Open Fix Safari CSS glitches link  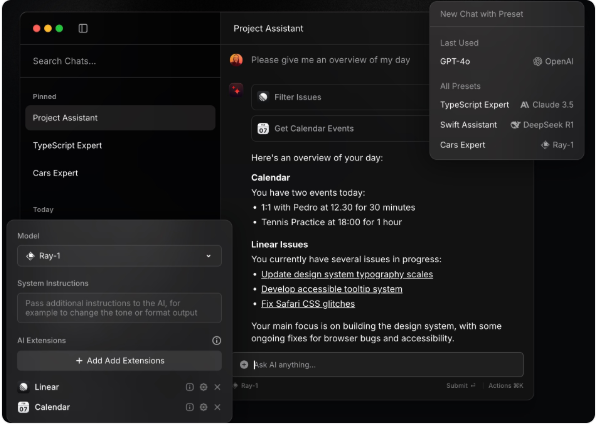click(x=308, y=304)
